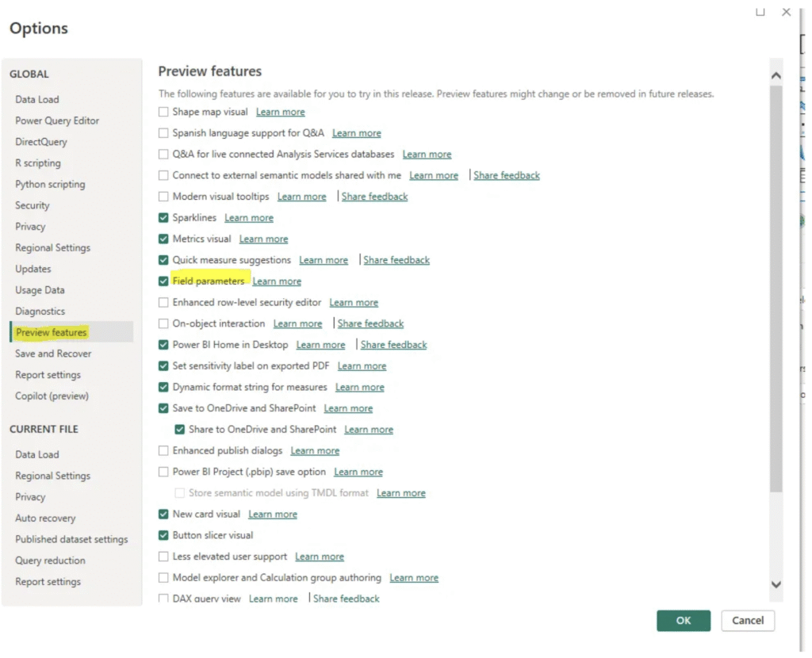
Task: Uncheck the Field parameters checkbox
Action: (x=163, y=281)
